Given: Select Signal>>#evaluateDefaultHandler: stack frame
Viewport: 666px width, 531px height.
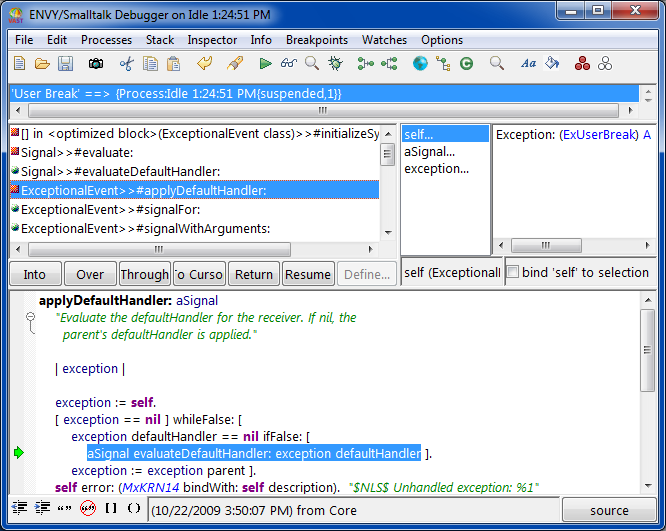Looking at the screenshot, I should (120, 172).
